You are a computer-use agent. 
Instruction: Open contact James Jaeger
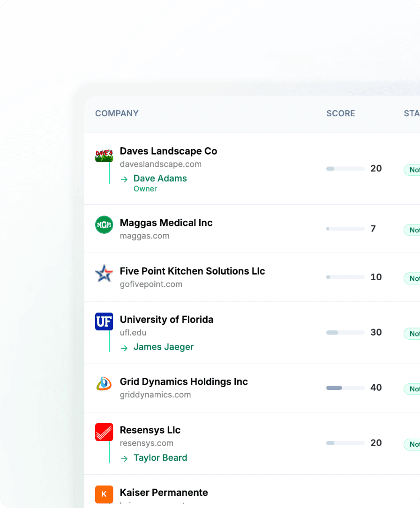163,347
